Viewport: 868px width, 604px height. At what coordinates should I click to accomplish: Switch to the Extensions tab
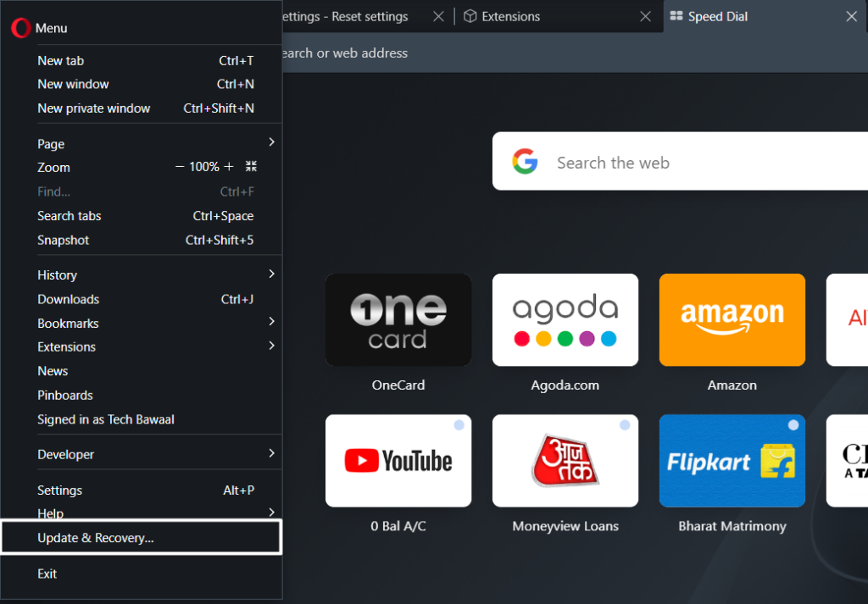(558, 17)
